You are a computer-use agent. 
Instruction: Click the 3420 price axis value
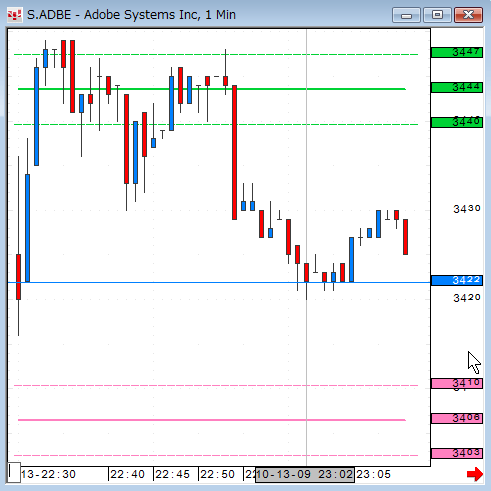point(467,298)
